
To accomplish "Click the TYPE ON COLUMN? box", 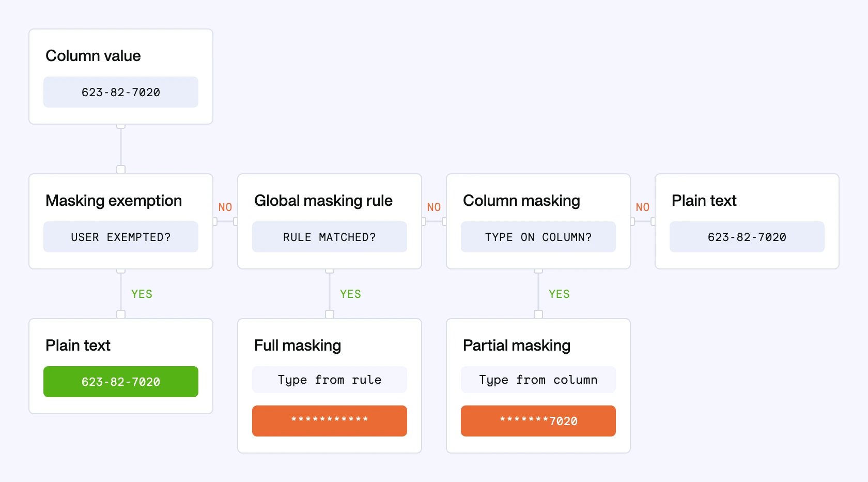I will pyautogui.click(x=538, y=237).
